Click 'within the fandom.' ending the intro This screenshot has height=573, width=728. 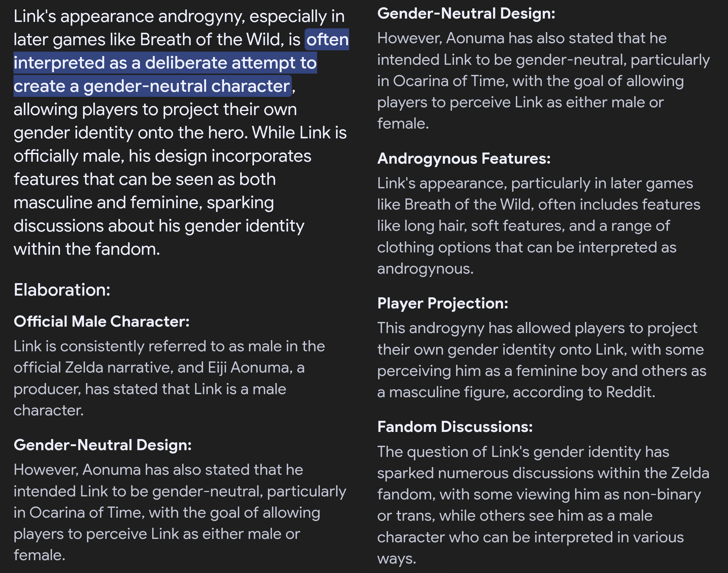point(87,249)
